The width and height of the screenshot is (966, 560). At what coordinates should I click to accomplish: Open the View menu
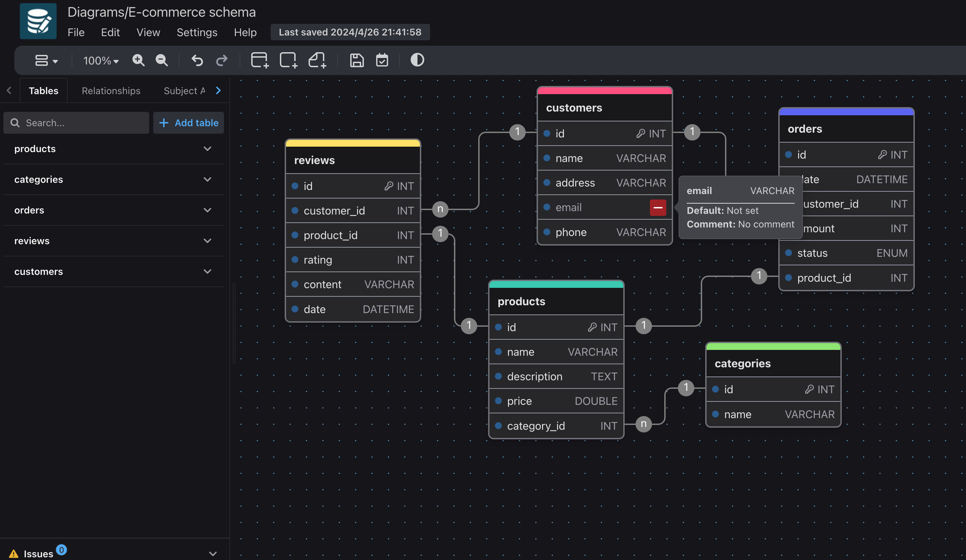(148, 32)
